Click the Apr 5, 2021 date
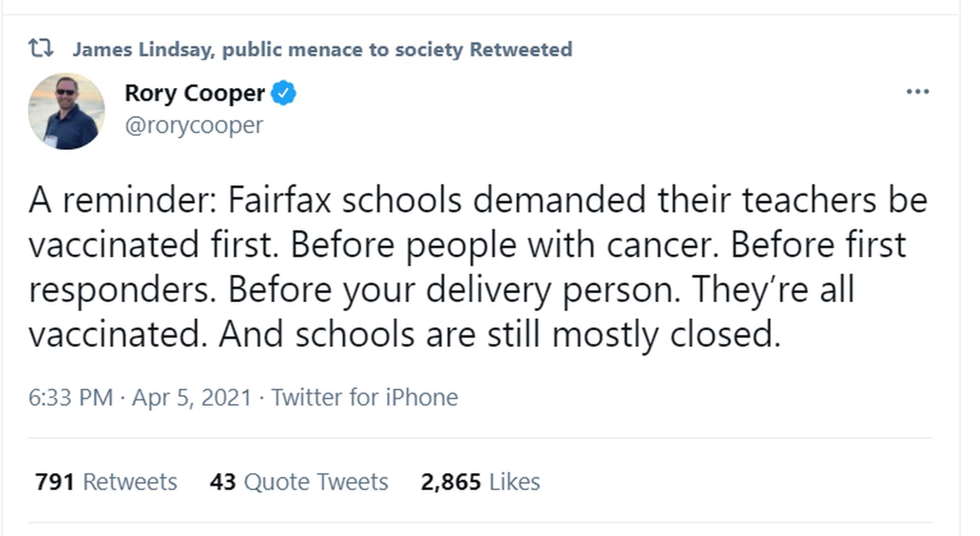The image size is (980, 536). coord(192,398)
